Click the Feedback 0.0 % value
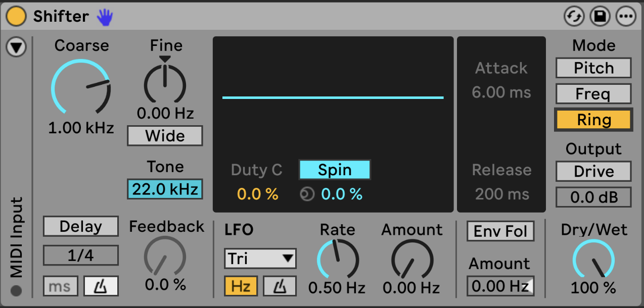This screenshot has height=308, width=644. (x=165, y=285)
